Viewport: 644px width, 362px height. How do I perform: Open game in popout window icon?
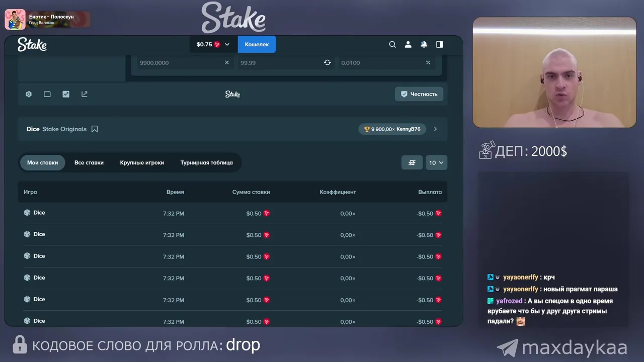click(x=85, y=94)
